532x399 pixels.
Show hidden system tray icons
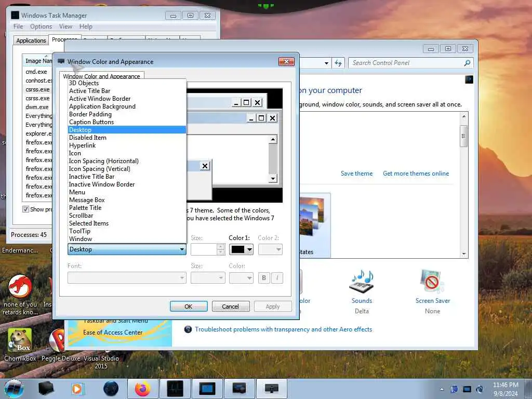(x=442, y=389)
